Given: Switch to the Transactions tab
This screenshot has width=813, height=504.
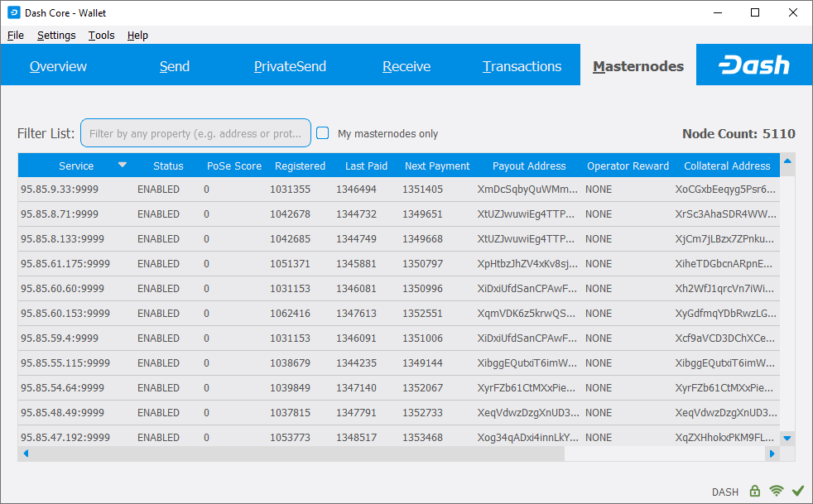Looking at the screenshot, I should coord(522,66).
